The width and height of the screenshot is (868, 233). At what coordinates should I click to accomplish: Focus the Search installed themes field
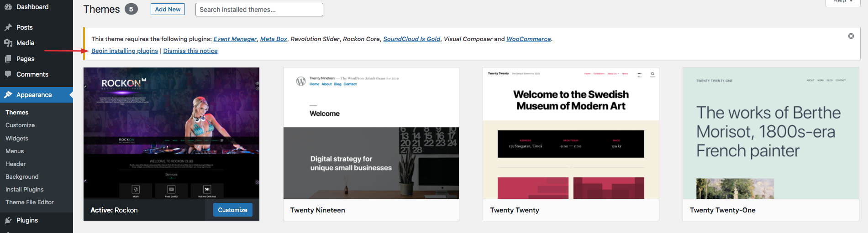point(259,10)
